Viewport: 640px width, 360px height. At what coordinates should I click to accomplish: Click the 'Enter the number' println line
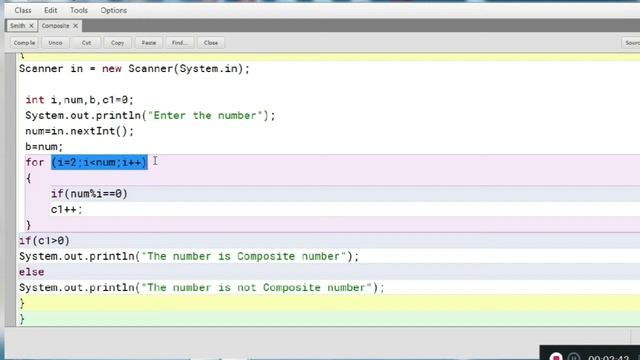tap(150, 116)
